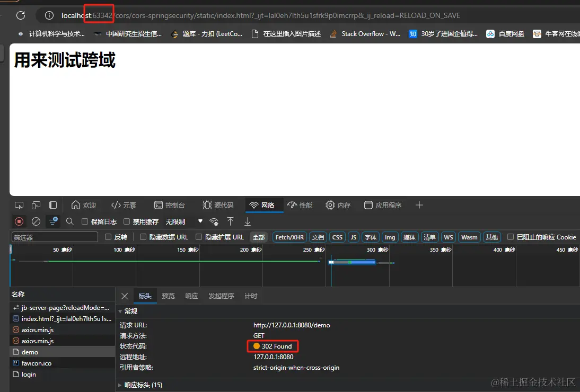The width and height of the screenshot is (580, 392).
Task: Select the demo request row
Action: [62, 352]
